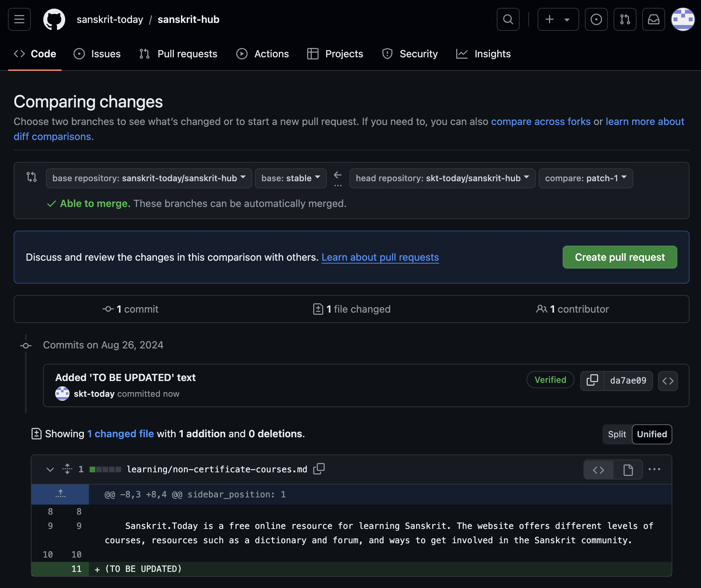701x588 pixels.
Task: Click the GitHub logo icon
Action: pyautogui.click(x=54, y=19)
